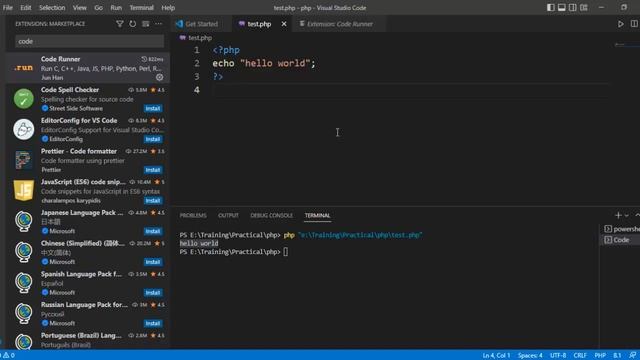Click the extensions search field containing 'code'

pos(90,41)
